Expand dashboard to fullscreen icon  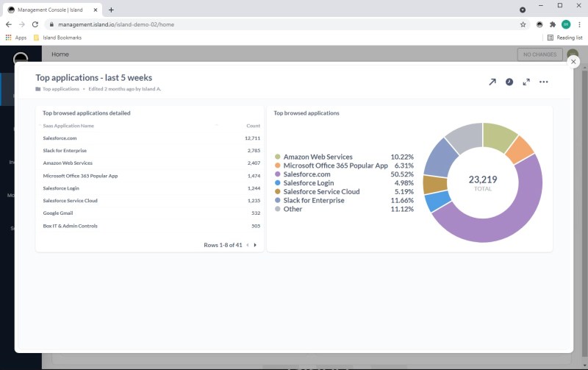(526, 82)
